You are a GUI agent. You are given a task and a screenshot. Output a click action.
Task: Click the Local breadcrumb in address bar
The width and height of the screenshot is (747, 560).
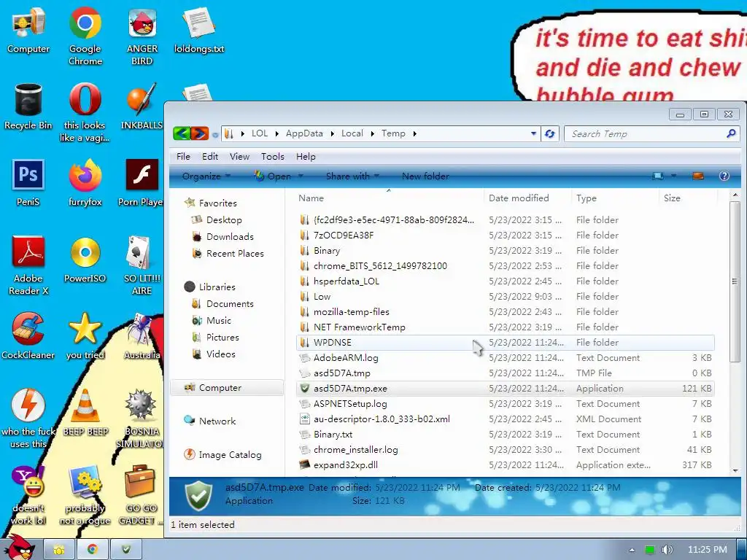(x=352, y=134)
